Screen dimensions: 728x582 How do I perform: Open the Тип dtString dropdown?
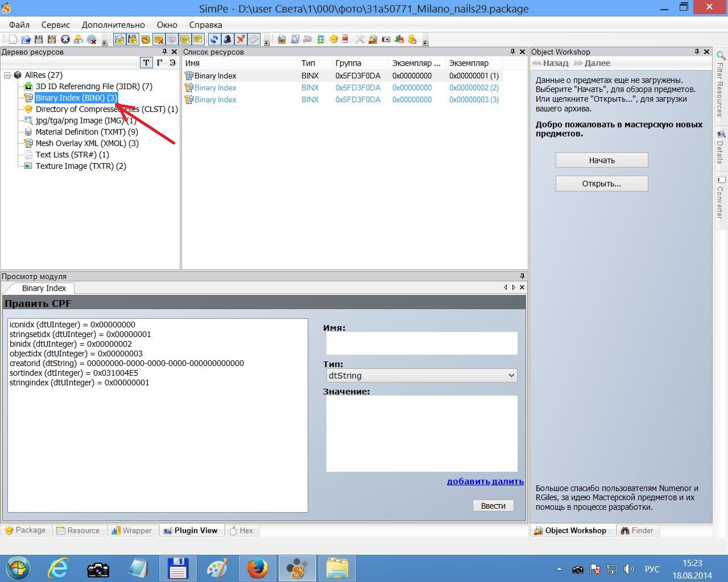(511, 375)
